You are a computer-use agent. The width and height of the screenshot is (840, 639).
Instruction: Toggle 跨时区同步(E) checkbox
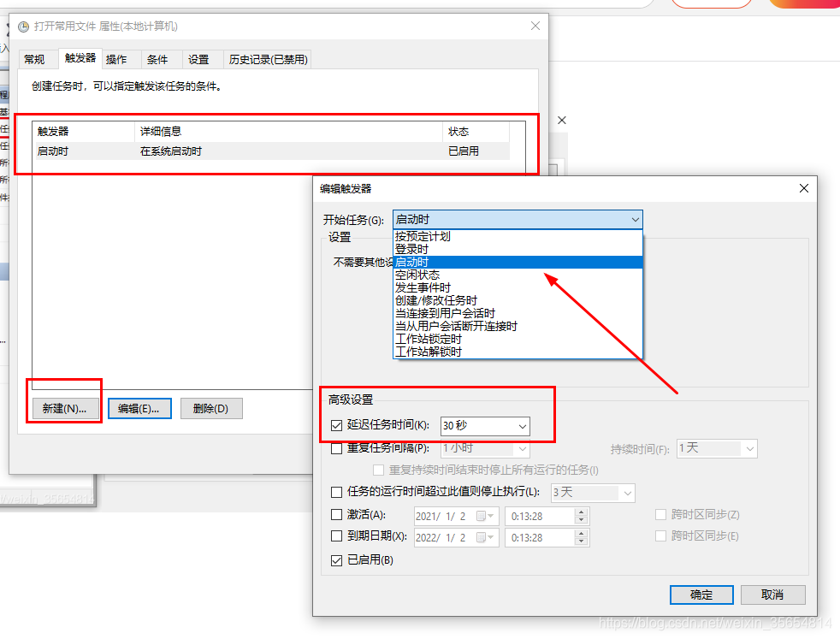(660, 536)
